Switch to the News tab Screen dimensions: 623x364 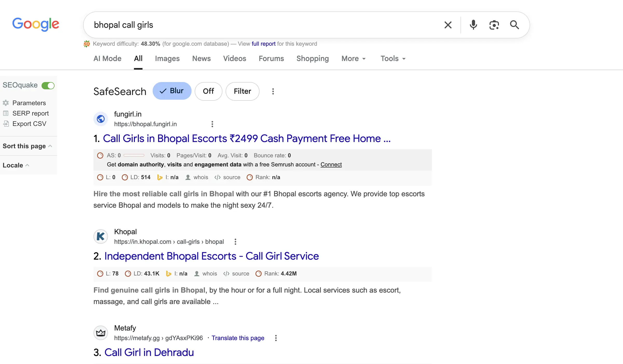pyautogui.click(x=201, y=59)
